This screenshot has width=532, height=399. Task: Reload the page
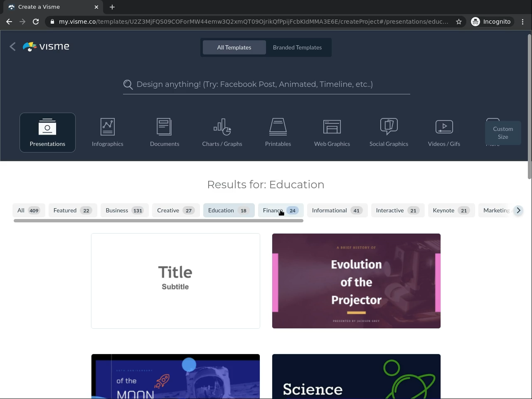(x=36, y=22)
